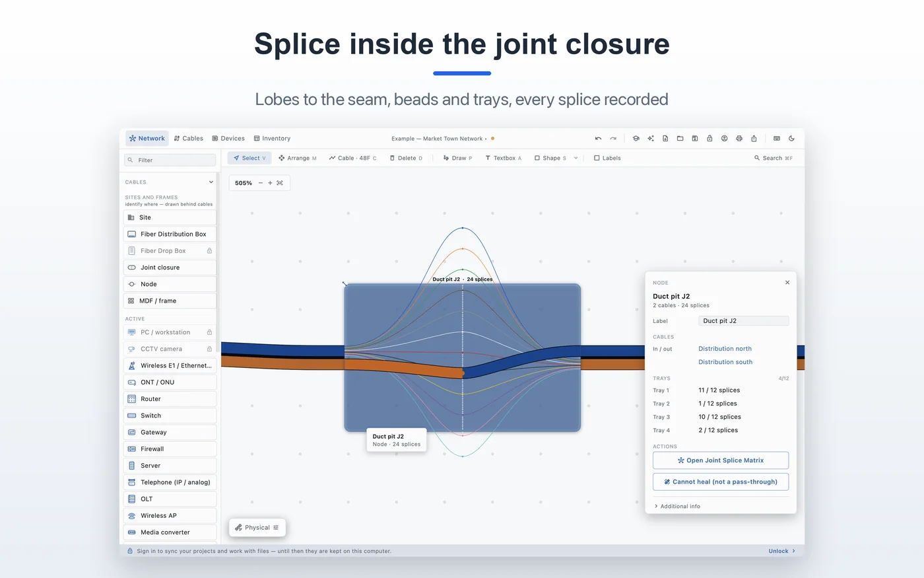This screenshot has height=578, width=924.
Task: Select Joint closure in the palette
Action: tap(170, 268)
